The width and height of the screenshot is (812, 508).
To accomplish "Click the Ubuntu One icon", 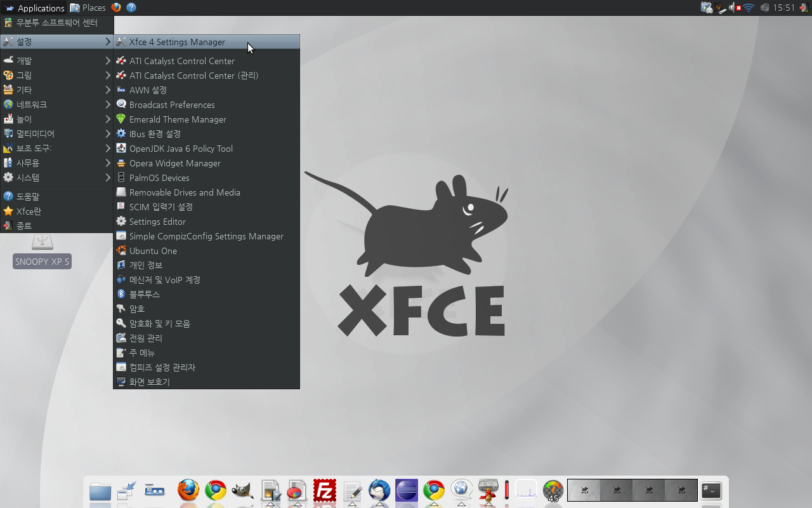I will coord(121,251).
